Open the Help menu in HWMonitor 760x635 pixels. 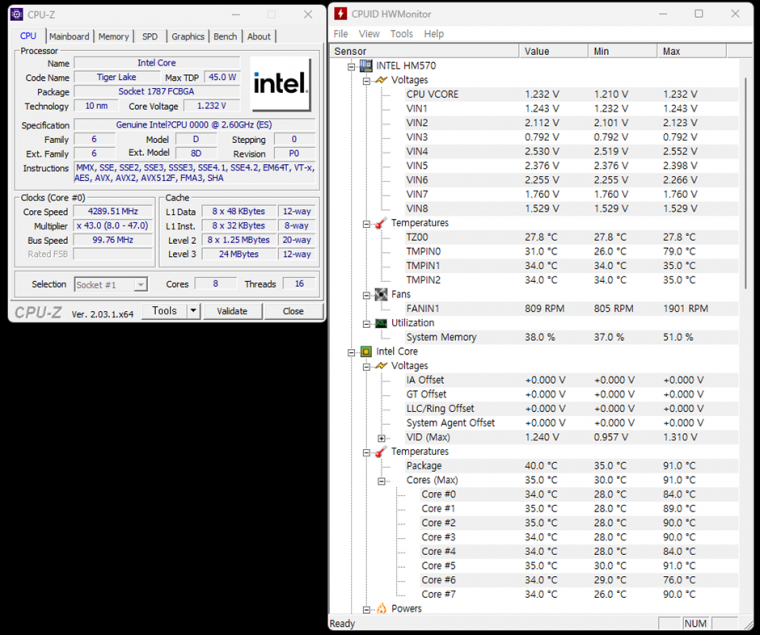pyautogui.click(x=434, y=34)
